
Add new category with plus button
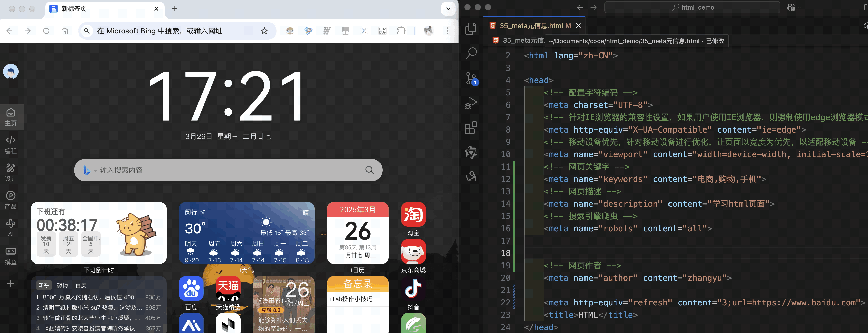click(11, 283)
